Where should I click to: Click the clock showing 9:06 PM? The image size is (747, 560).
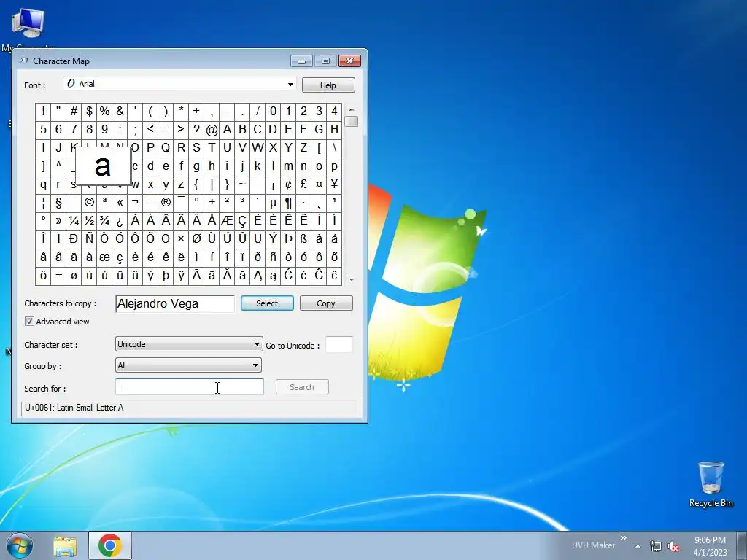click(x=710, y=545)
